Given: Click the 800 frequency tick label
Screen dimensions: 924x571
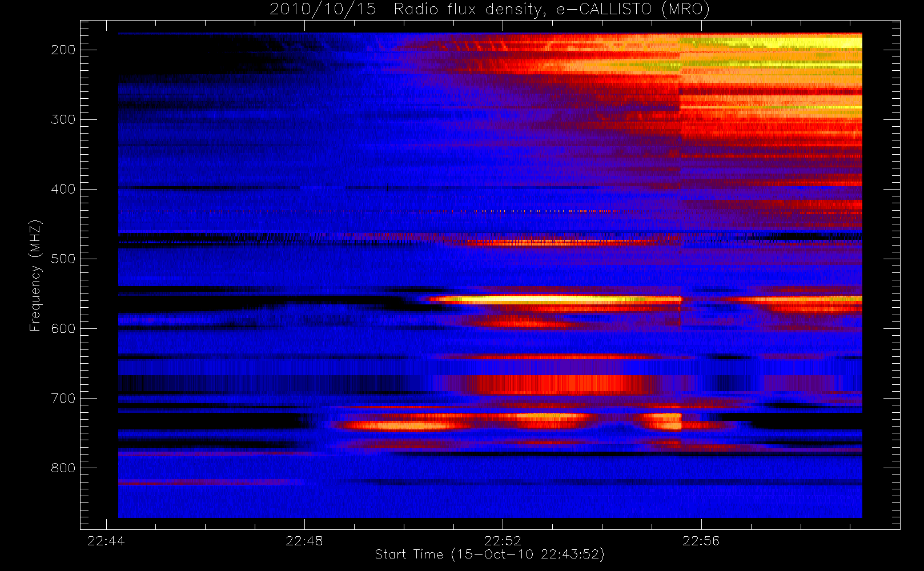Looking at the screenshot, I should [x=63, y=468].
